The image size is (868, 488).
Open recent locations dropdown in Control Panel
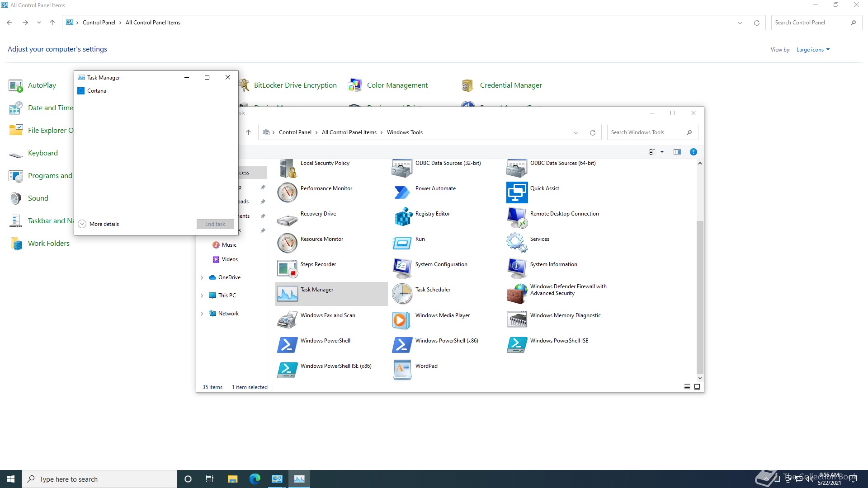[39, 23]
